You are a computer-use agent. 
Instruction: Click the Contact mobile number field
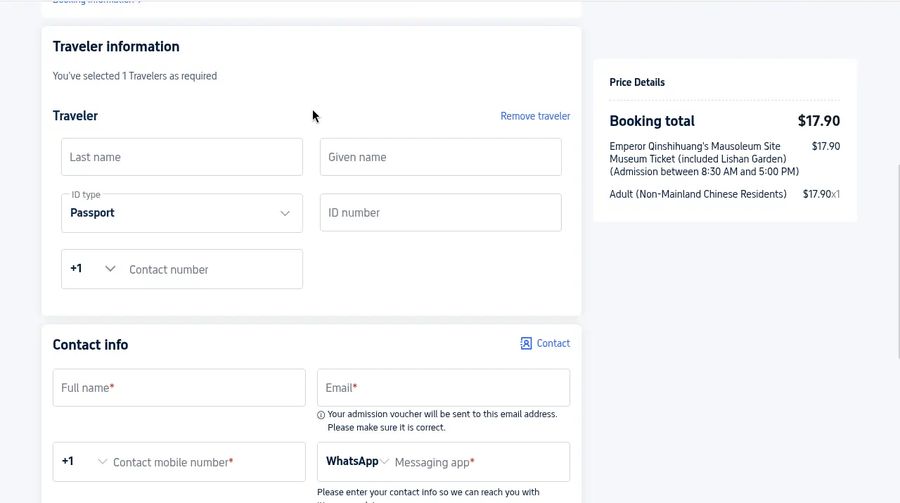click(207, 462)
